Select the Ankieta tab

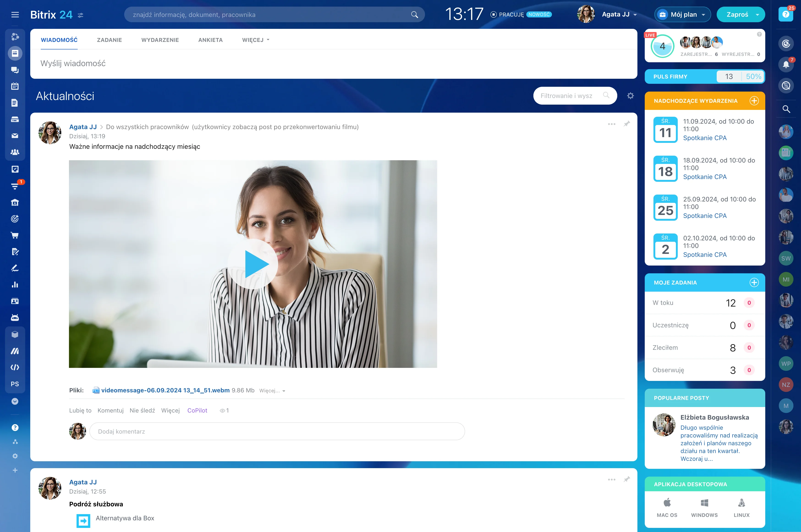click(210, 40)
